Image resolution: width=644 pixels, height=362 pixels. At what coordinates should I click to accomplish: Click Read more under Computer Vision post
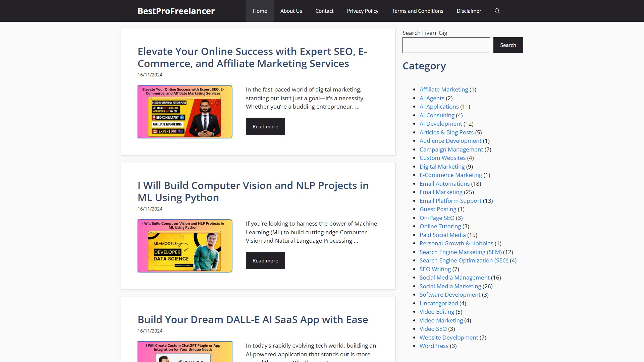(x=265, y=260)
